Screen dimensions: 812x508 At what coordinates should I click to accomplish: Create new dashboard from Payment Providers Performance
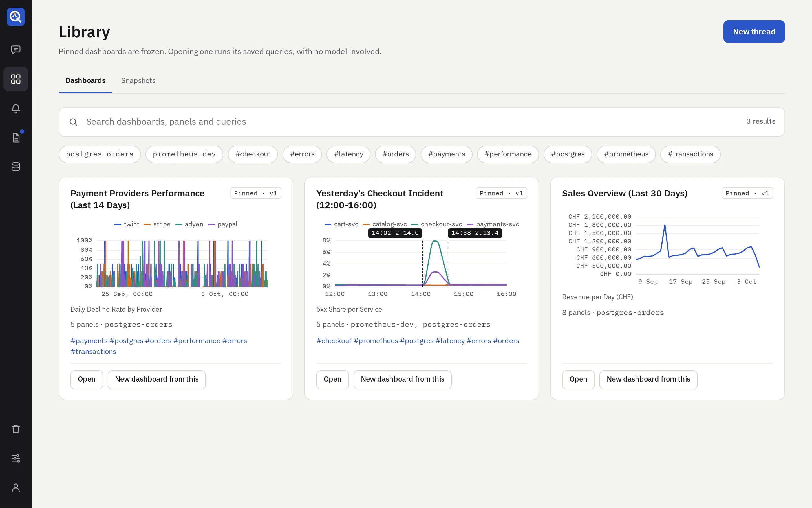point(157,380)
